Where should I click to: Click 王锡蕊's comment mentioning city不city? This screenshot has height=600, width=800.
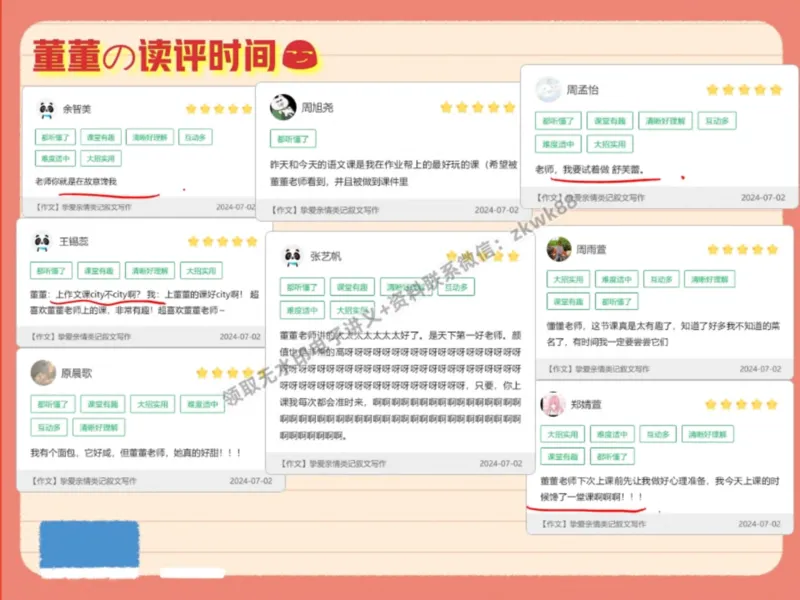coord(144,302)
